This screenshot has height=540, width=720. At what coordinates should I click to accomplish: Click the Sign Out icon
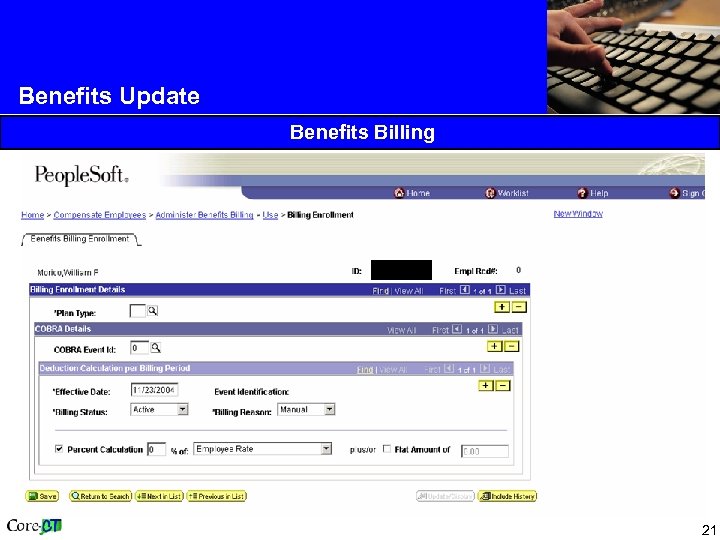(674, 193)
